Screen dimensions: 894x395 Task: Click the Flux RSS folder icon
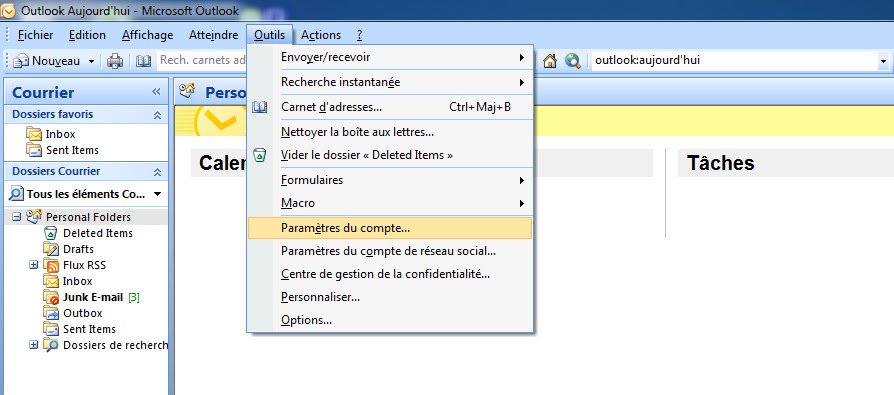[51, 265]
